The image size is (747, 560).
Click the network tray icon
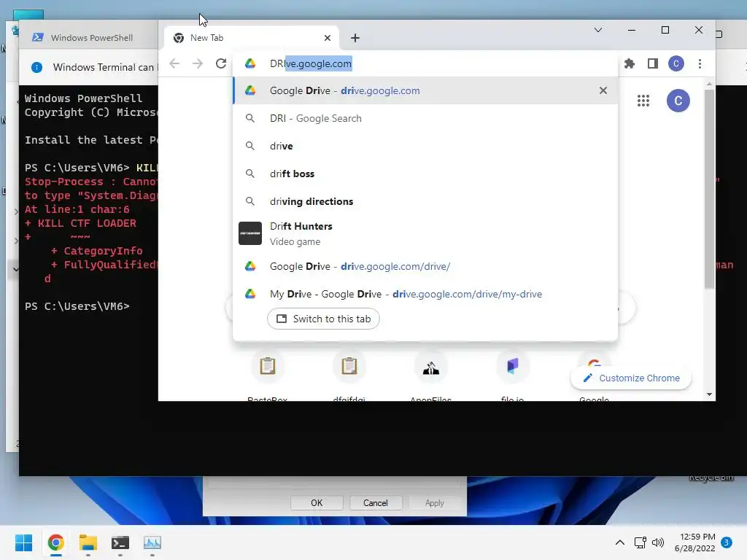click(x=640, y=542)
